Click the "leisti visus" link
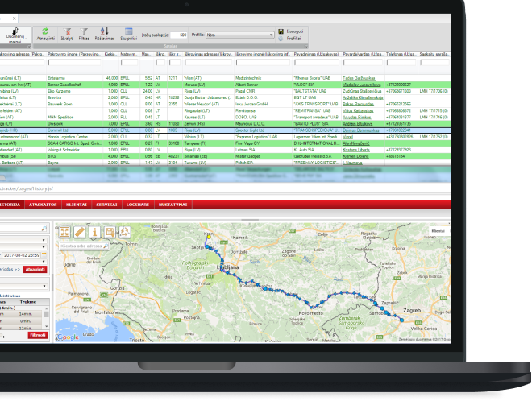Viewport: 532px width, 401px height. pos(10,296)
